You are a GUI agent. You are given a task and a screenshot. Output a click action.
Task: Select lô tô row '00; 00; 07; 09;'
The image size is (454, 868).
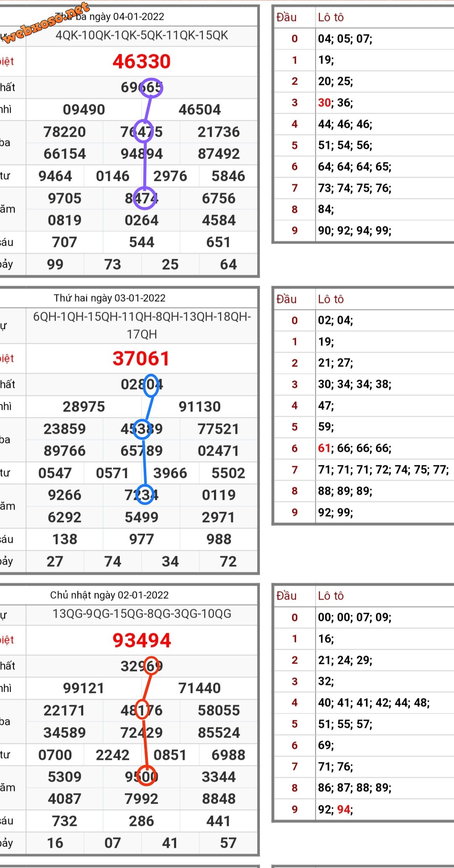[354, 618]
